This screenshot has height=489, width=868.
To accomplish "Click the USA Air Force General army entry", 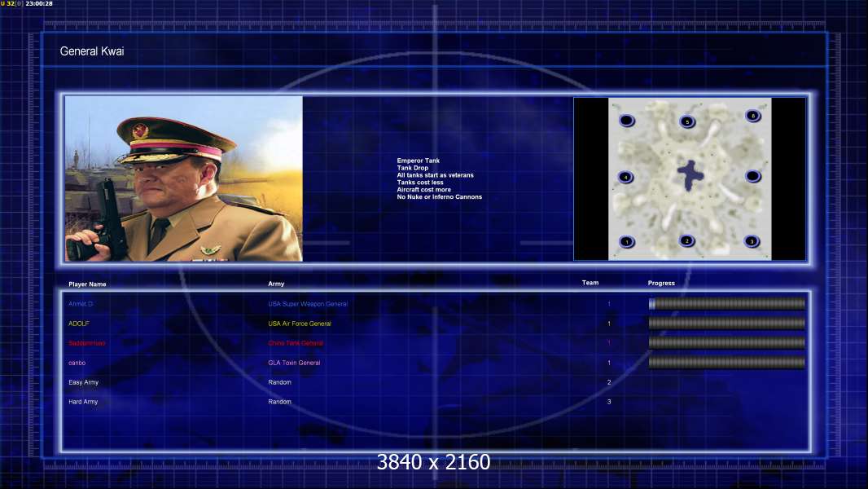I will pos(300,324).
